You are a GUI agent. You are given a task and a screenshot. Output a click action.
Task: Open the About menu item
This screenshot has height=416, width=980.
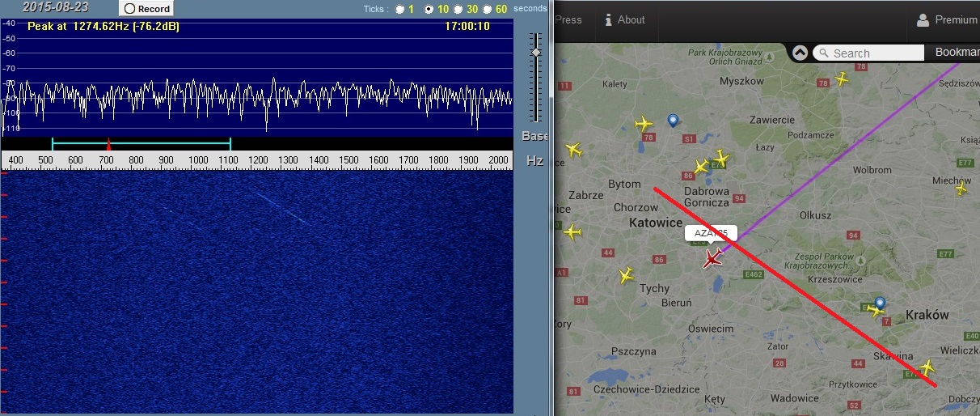(x=625, y=19)
